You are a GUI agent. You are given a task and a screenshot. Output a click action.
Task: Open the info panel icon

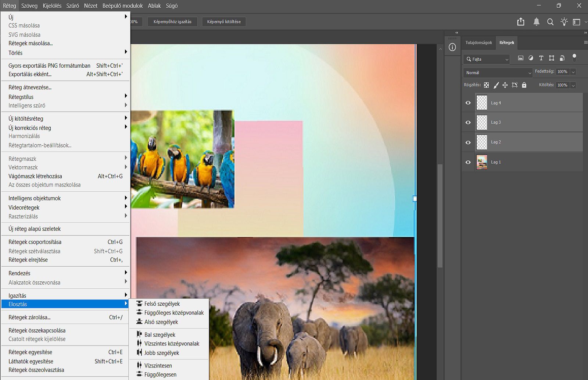tap(452, 47)
